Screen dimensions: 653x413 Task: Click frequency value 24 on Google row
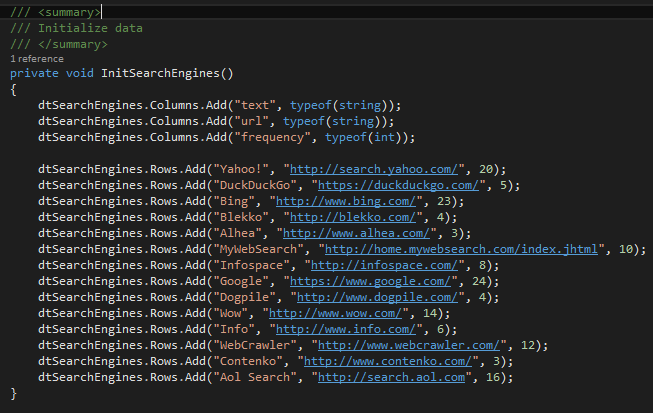point(479,281)
